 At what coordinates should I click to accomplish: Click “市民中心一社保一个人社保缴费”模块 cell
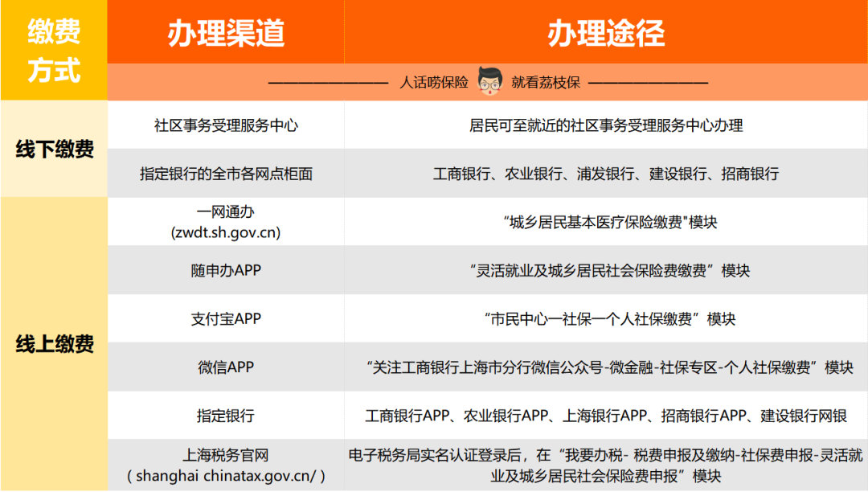coord(606,319)
